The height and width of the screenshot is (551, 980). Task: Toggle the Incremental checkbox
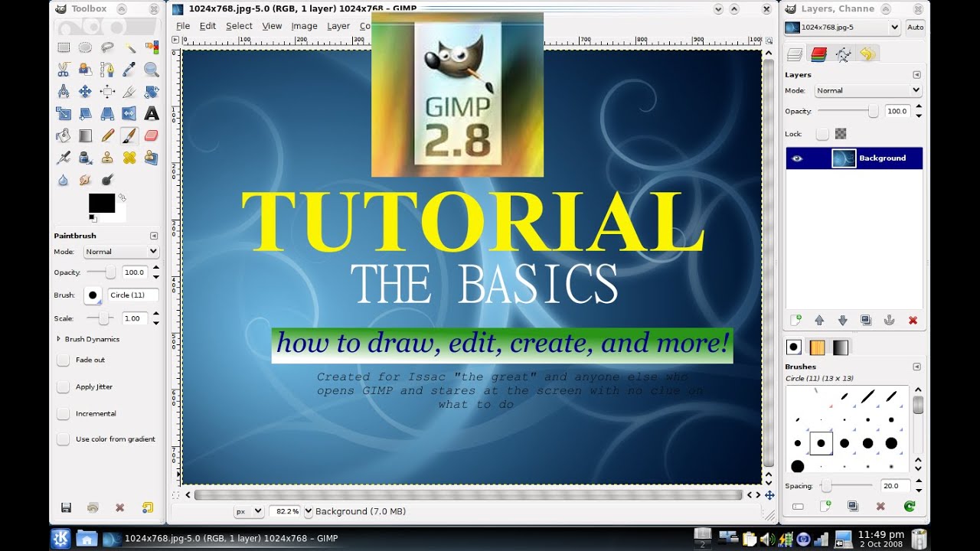pyautogui.click(x=63, y=414)
